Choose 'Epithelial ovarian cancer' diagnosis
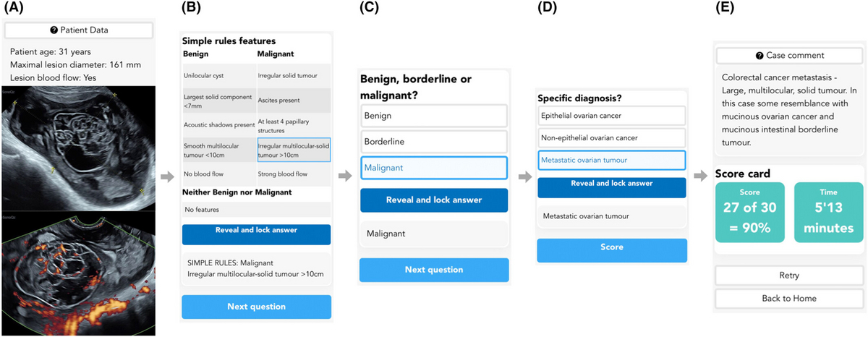Viewport: 868px width, 337px height. click(611, 115)
